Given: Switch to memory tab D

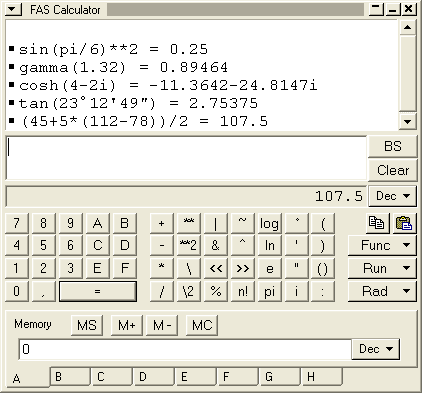Looking at the screenshot, I should [154, 377].
